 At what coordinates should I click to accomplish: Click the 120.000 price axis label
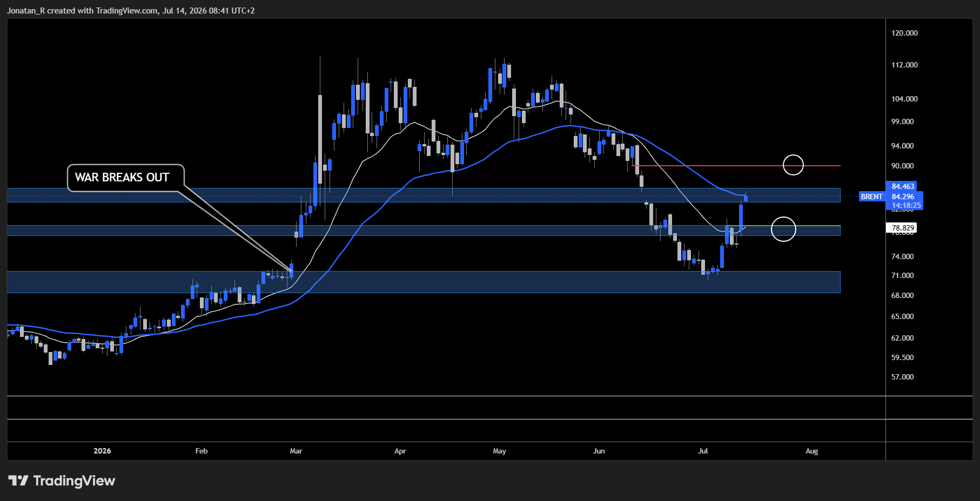coord(904,33)
